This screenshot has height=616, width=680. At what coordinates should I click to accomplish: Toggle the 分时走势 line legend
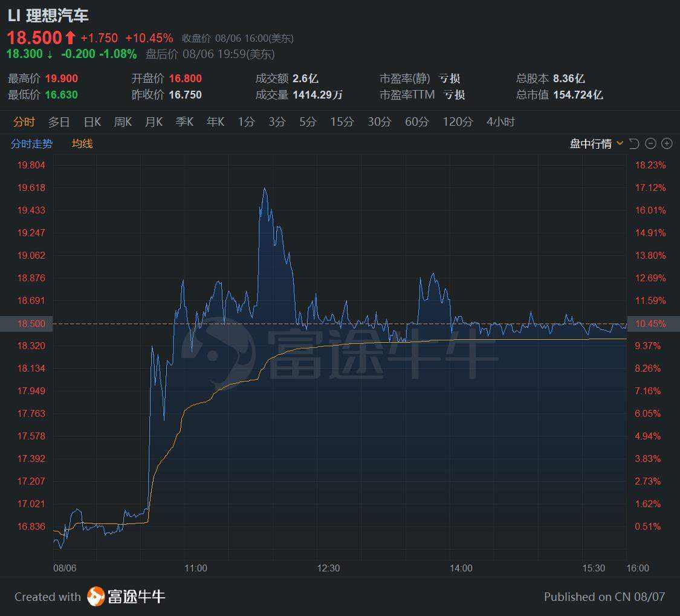31,144
